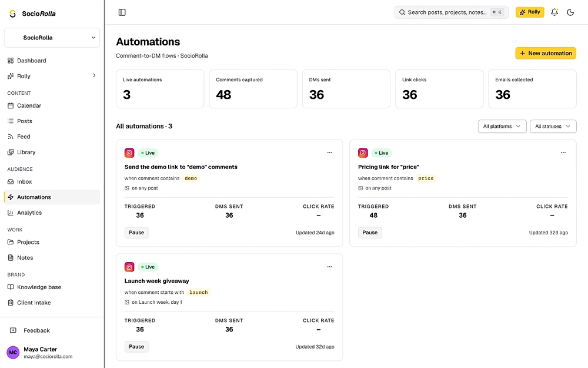Pause the Launch week giveaway automation
This screenshot has height=368, width=588.
tap(136, 347)
